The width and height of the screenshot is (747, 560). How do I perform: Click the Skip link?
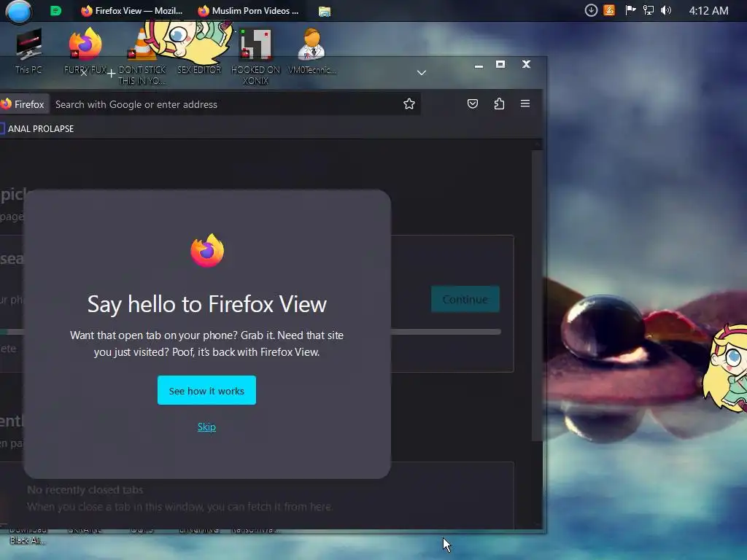pos(206,427)
